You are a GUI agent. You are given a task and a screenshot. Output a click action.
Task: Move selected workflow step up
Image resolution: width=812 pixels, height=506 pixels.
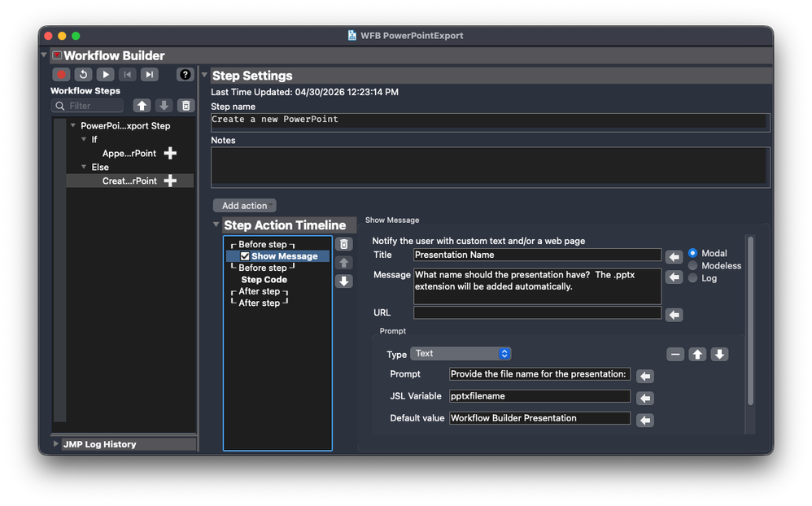[142, 106]
